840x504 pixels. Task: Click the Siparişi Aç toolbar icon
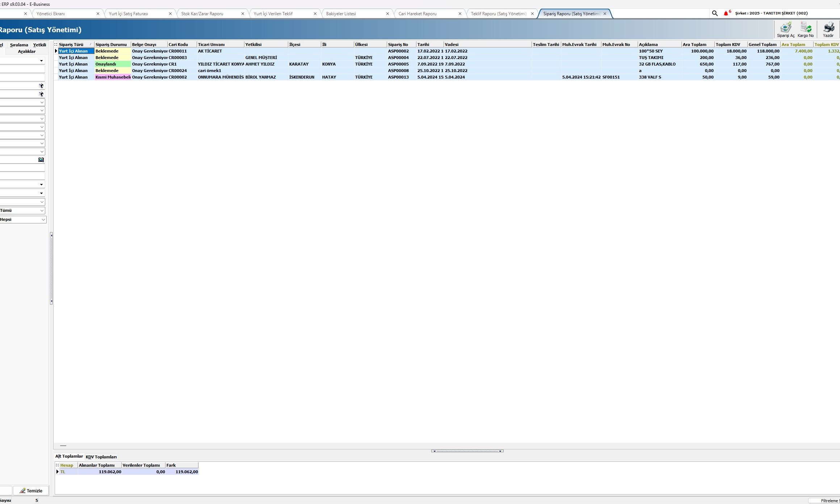(785, 29)
